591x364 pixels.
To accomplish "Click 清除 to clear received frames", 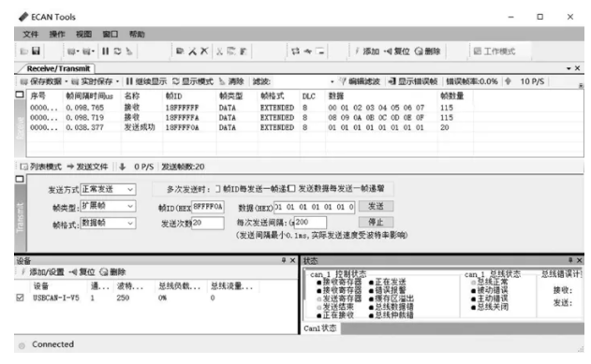I will (231, 81).
